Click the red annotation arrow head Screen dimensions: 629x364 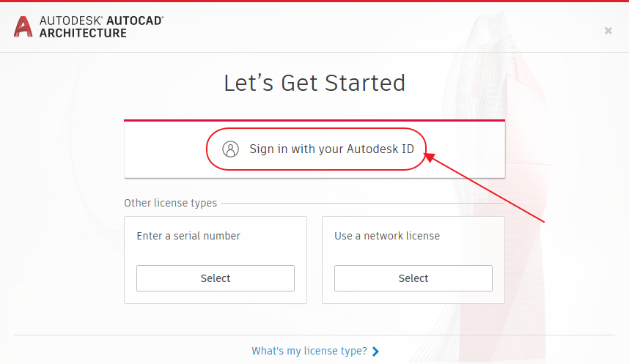coord(430,157)
